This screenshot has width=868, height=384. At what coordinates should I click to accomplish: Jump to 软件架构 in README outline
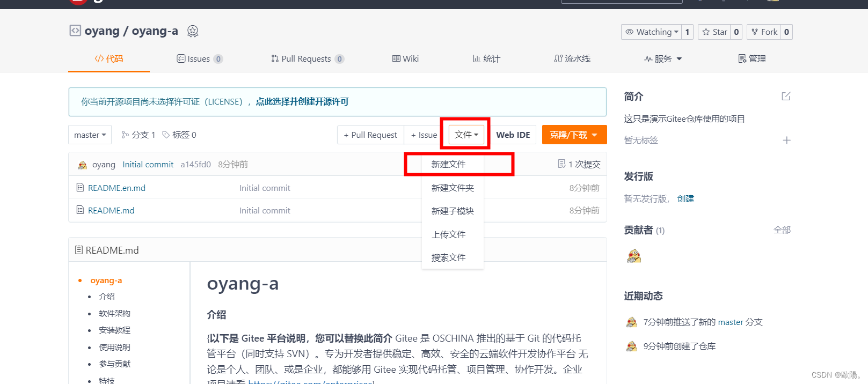pos(114,313)
